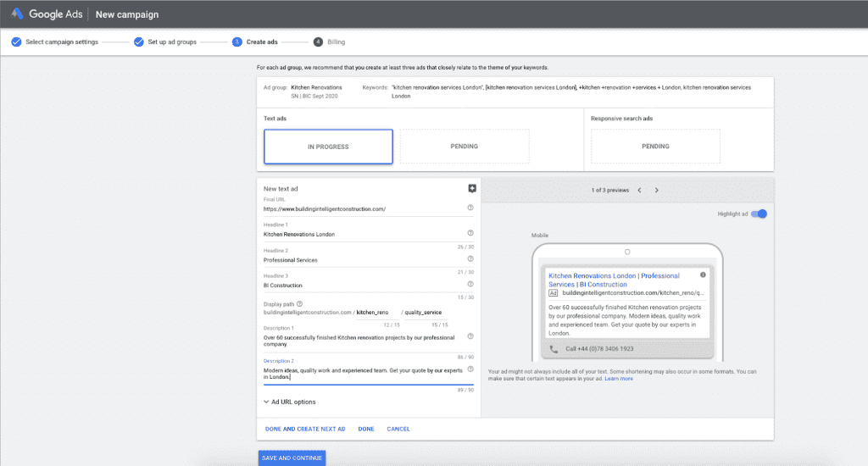Click the ad headline link in mobile preview
This screenshot has height=466, width=868.
(614, 280)
